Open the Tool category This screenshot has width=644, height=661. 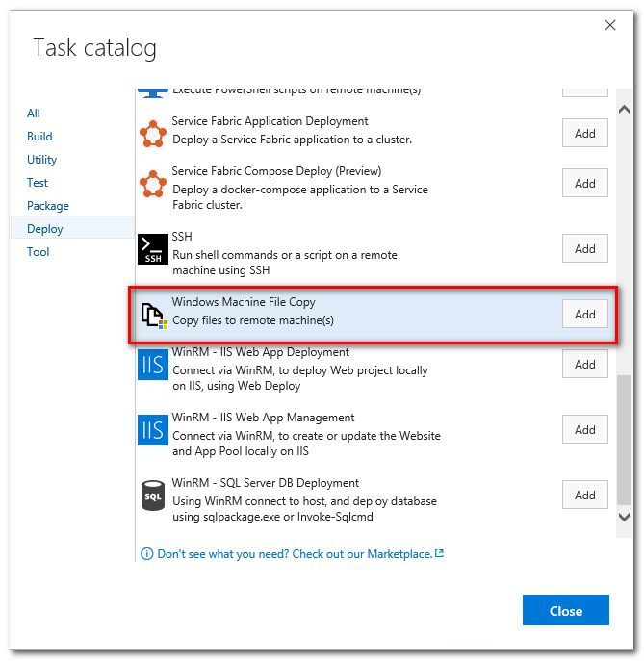click(38, 252)
